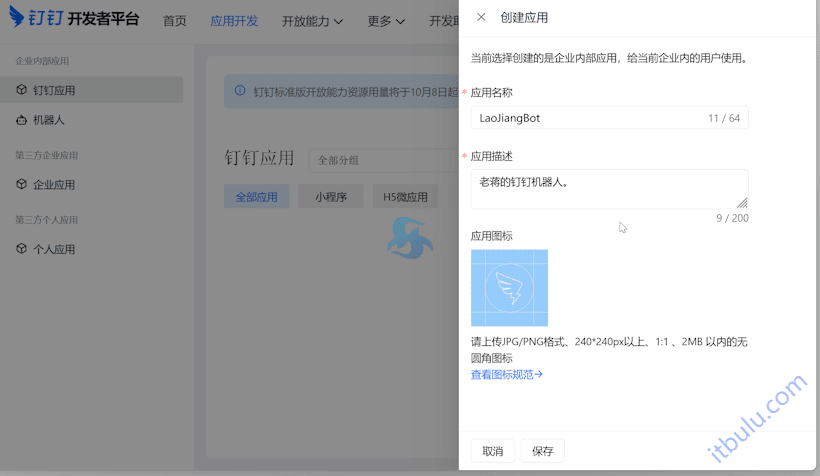Image resolution: width=820 pixels, height=476 pixels.
Task: Click the 机器人 robot icon in sidebar
Action: (21, 120)
